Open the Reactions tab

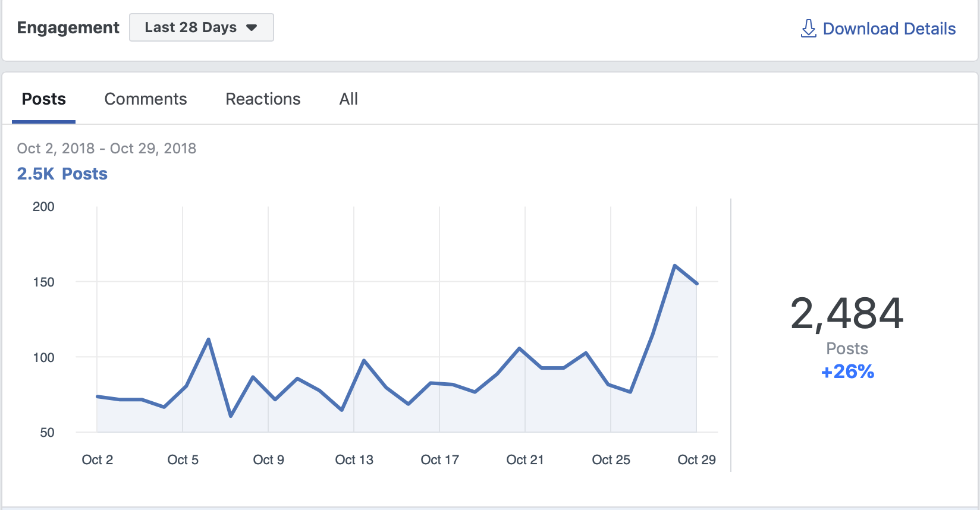point(263,99)
